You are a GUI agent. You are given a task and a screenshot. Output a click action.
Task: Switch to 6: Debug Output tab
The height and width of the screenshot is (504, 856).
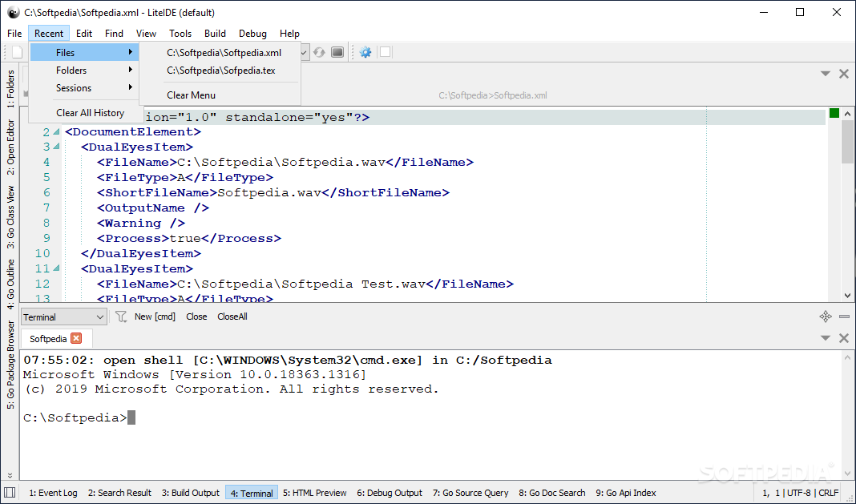(390, 493)
